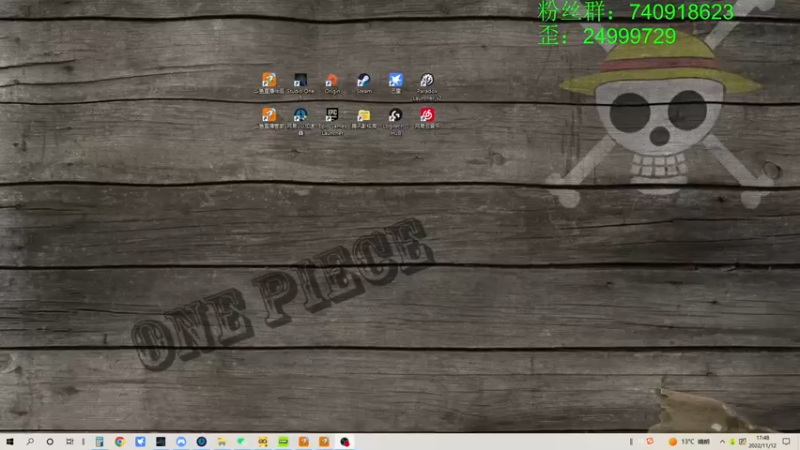This screenshot has height=450, width=800.
Task: Click the green tray icon beside chevron
Action: (x=732, y=441)
